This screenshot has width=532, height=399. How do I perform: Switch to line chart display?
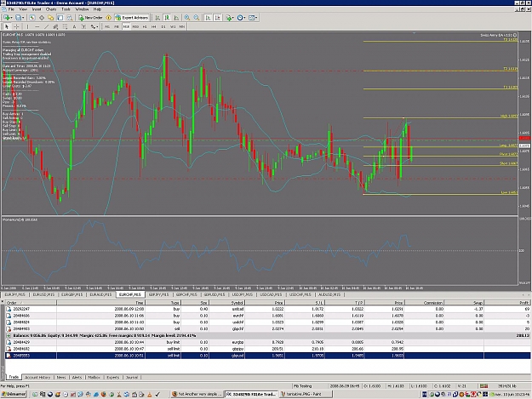tap(176, 18)
